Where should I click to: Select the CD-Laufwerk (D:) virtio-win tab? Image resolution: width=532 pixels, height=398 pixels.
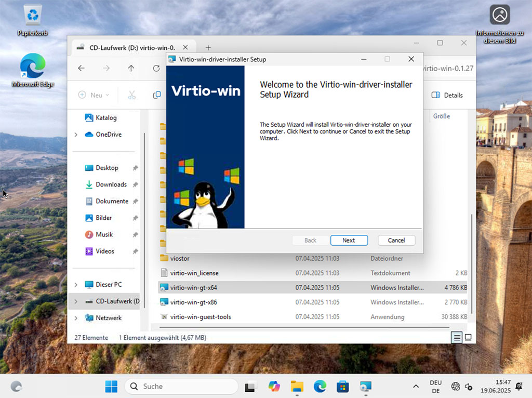(x=132, y=47)
